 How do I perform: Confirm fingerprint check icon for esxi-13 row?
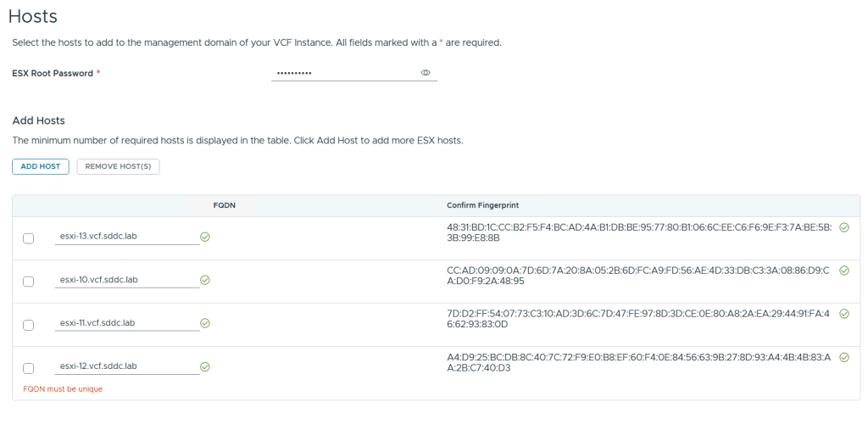[x=843, y=227]
